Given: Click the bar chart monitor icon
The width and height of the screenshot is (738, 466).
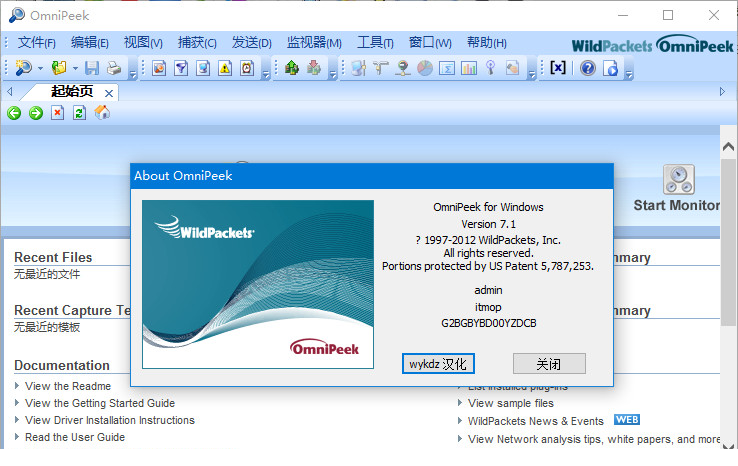Looking at the screenshot, I should point(469,68).
